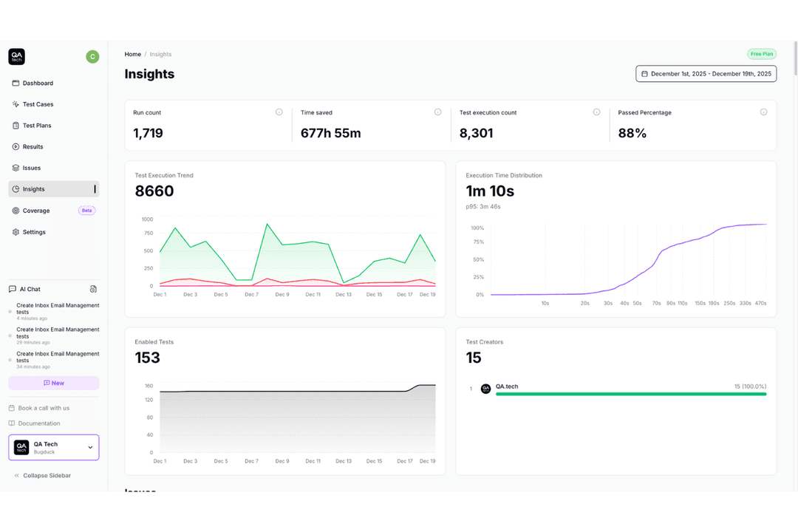Open the AI Chat history icon

pyautogui.click(x=93, y=289)
